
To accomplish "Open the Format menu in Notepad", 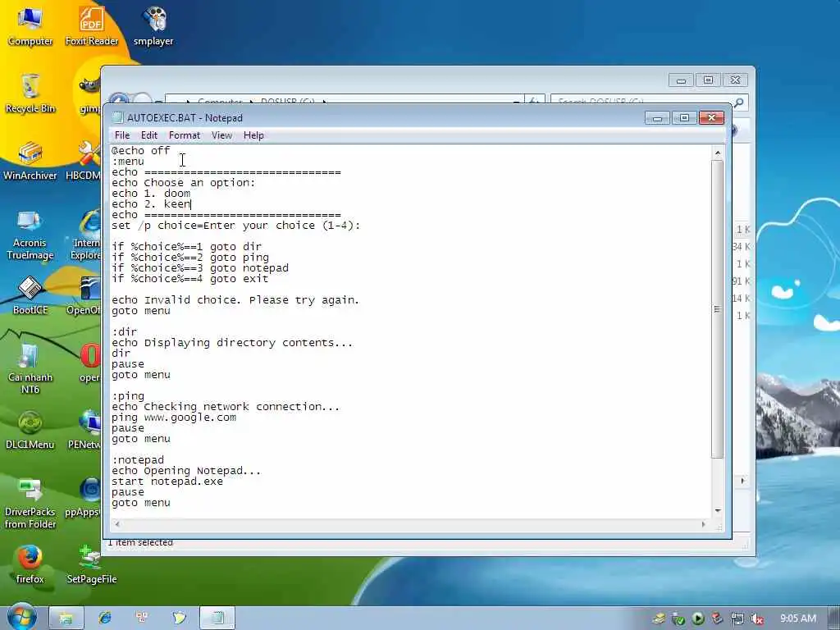I will (x=185, y=135).
